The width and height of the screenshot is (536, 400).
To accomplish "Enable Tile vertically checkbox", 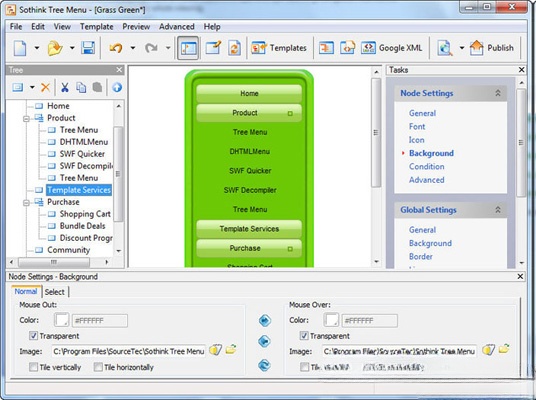I will (x=33, y=367).
